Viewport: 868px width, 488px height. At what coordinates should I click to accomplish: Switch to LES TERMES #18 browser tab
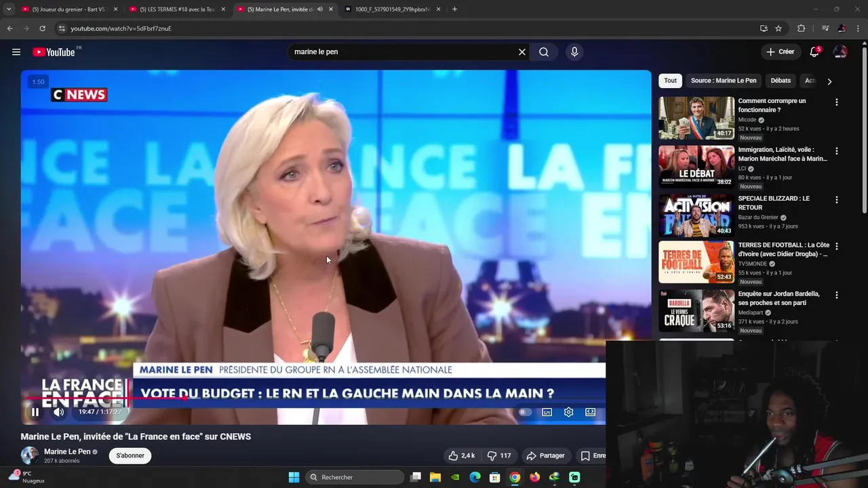tap(177, 9)
